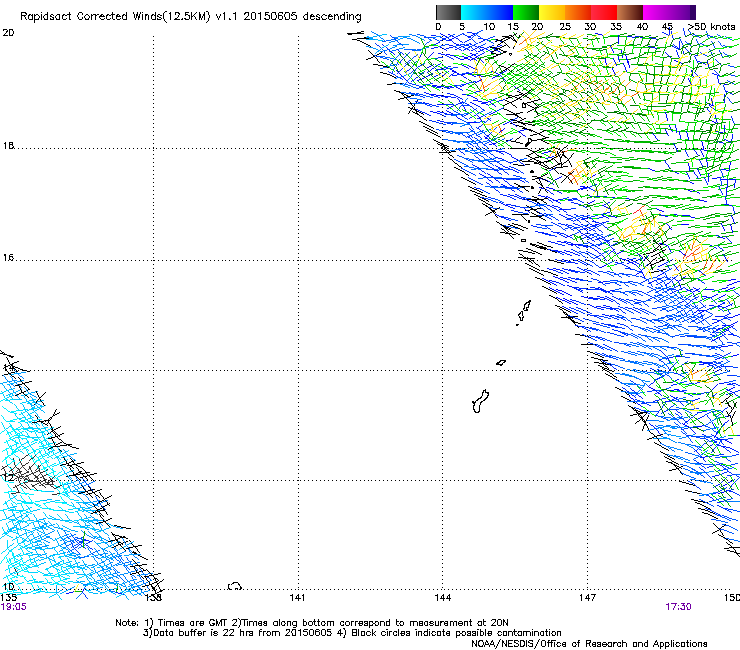Click the yellow 20-25 knots legend segment
This screenshot has height=650, width=740.
(x=552, y=12)
